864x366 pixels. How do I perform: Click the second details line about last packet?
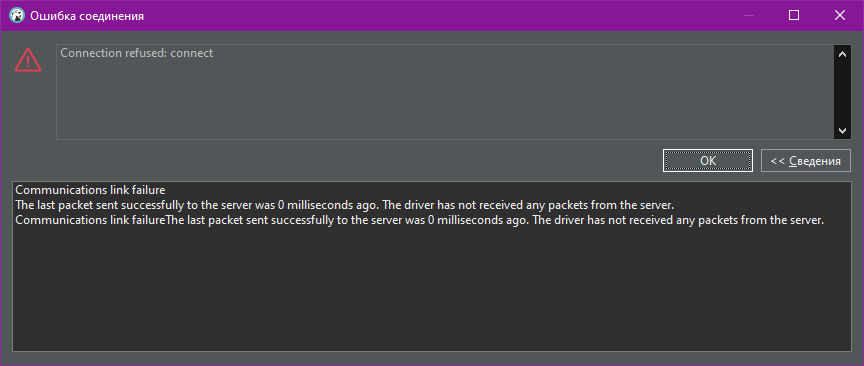point(345,206)
